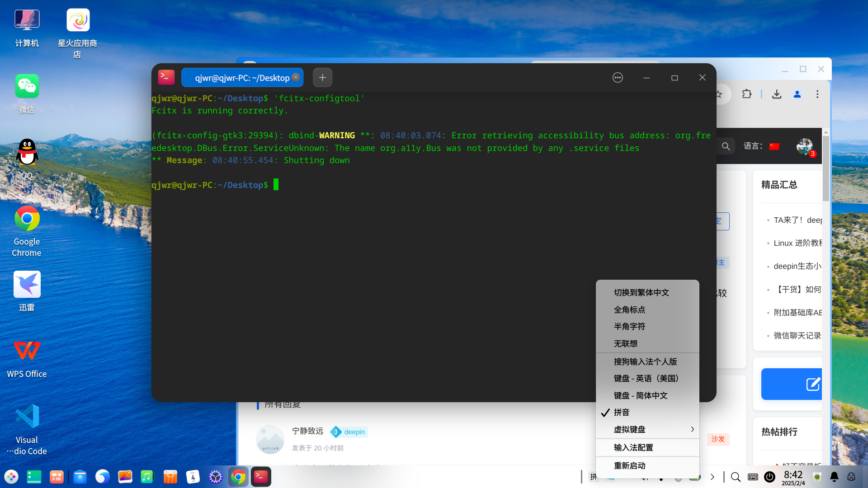Viewport: 868px width, 488px height.
Task: Switch to 搜狗输入法个人版
Action: 647,361
